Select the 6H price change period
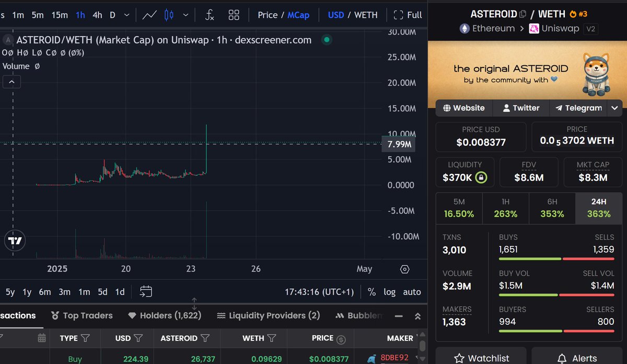Image resolution: width=627 pixels, height=364 pixels. pos(552,208)
